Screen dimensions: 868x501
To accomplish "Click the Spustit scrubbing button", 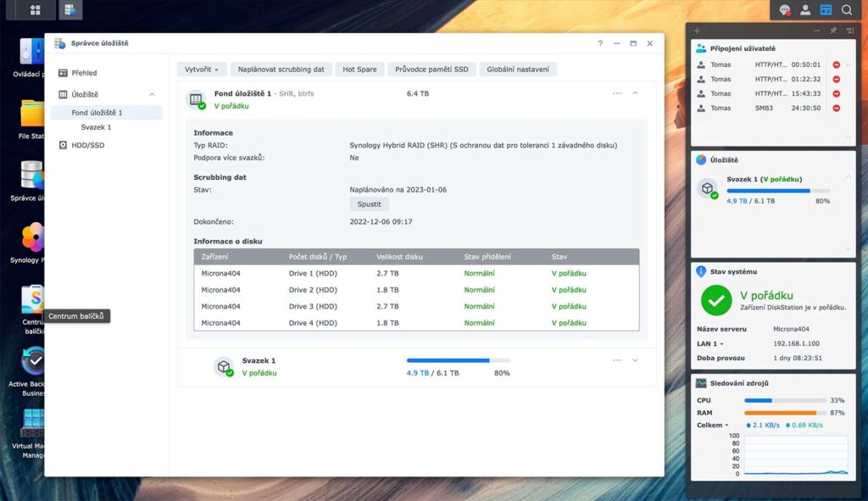I will (370, 204).
